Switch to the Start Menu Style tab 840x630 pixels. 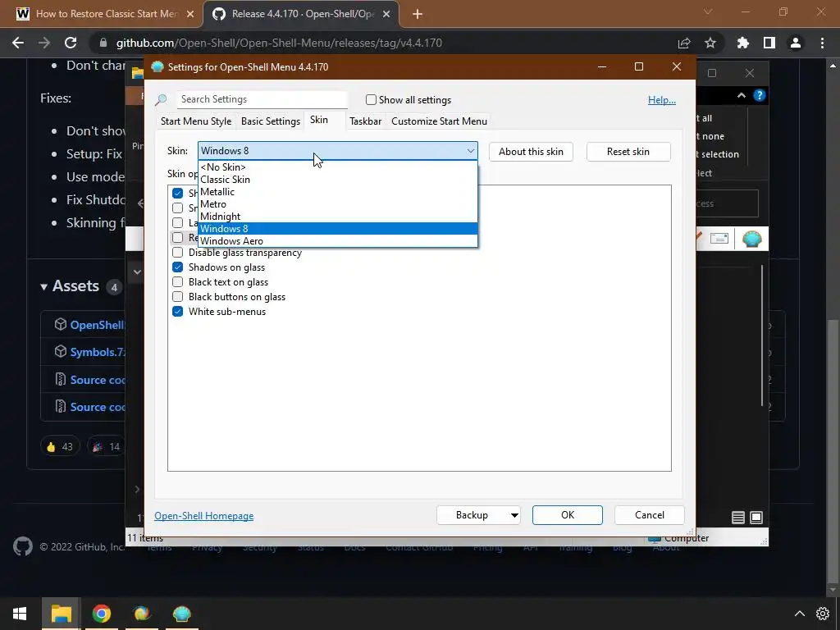[x=196, y=121]
